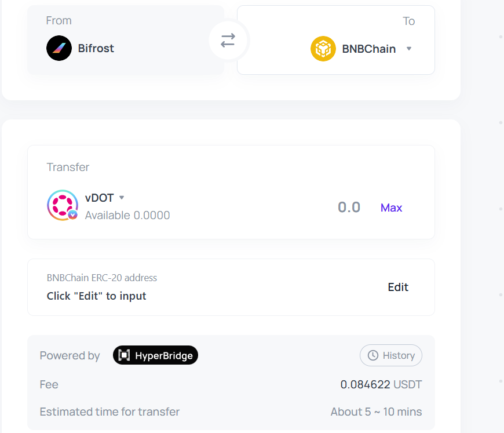Screen dimensions: 504x433
Task: Click the BNBChain logo icon
Action: pos(323,49)
